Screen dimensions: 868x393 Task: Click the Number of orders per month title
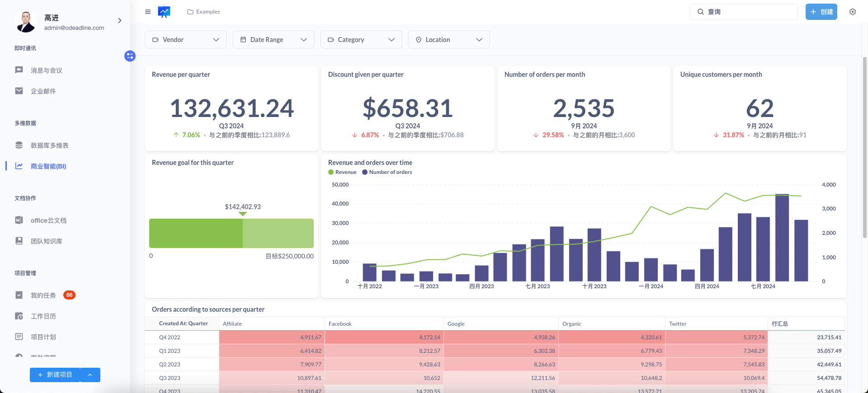pyautogui.click(x=545, y=75)
